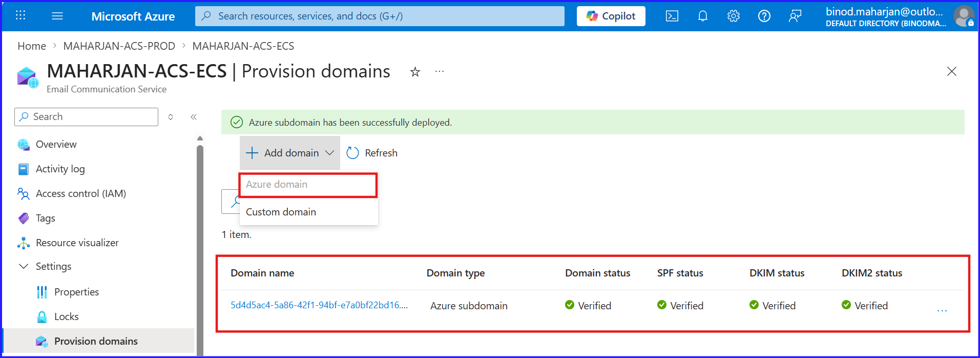
Task: Open the Azure portal apps grid icon
Action: pos(20,15)
